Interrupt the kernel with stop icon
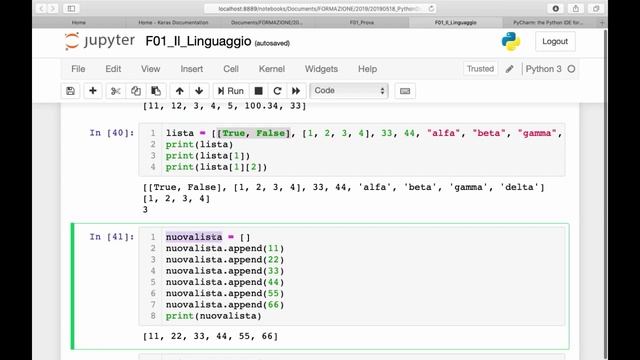Screen dimensions: 640x360 click(258, 91)
